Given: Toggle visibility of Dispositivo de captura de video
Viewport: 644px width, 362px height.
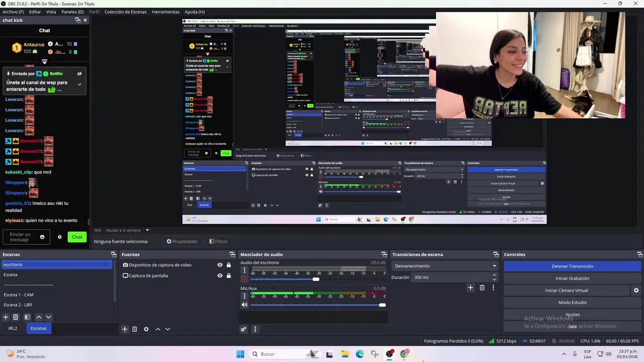Looking at the screenshot, I should coord(220,265).
